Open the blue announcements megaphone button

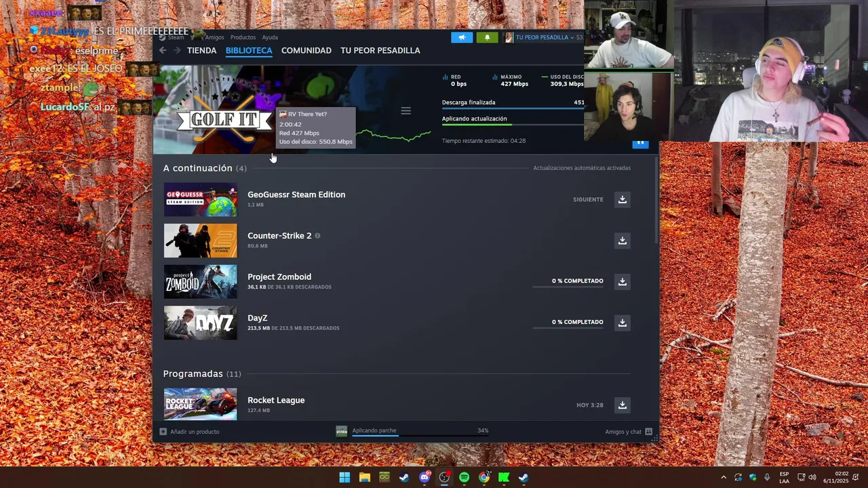pos(462,37)
